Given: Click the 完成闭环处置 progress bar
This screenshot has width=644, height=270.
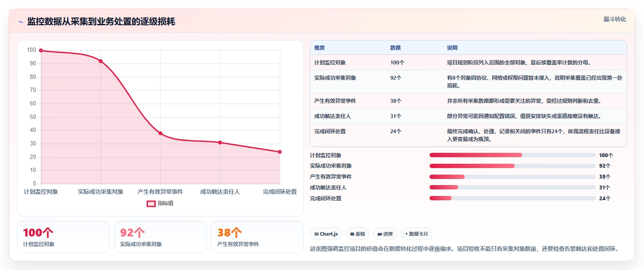Looking at the screenshot, I should [x=513, y=198].
